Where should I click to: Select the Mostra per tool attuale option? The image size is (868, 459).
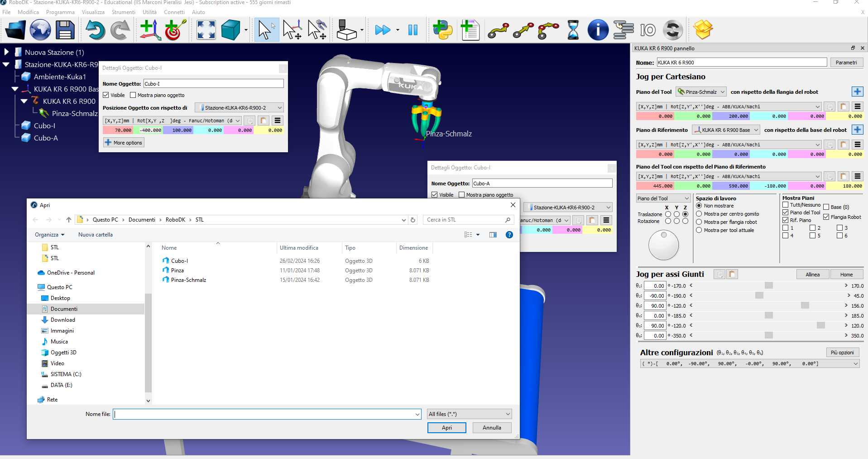point(699,230)
